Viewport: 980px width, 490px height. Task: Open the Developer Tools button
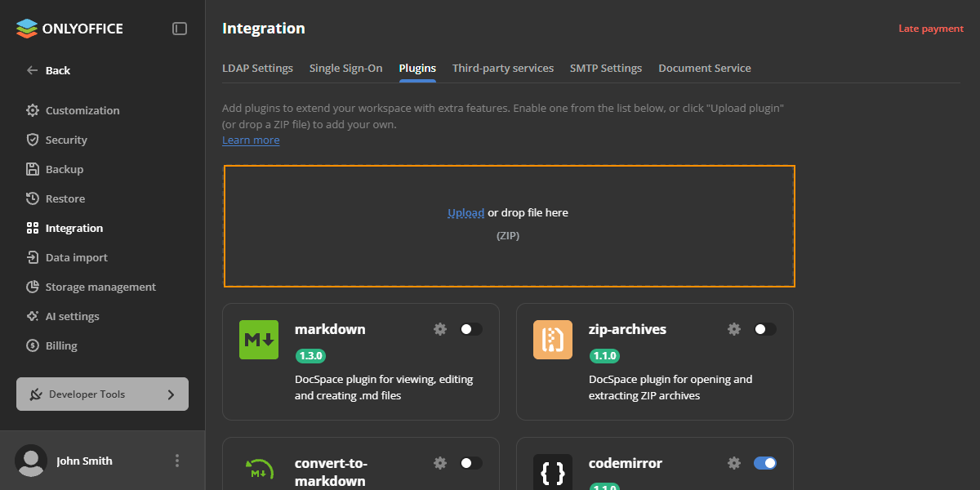[102, 394]
